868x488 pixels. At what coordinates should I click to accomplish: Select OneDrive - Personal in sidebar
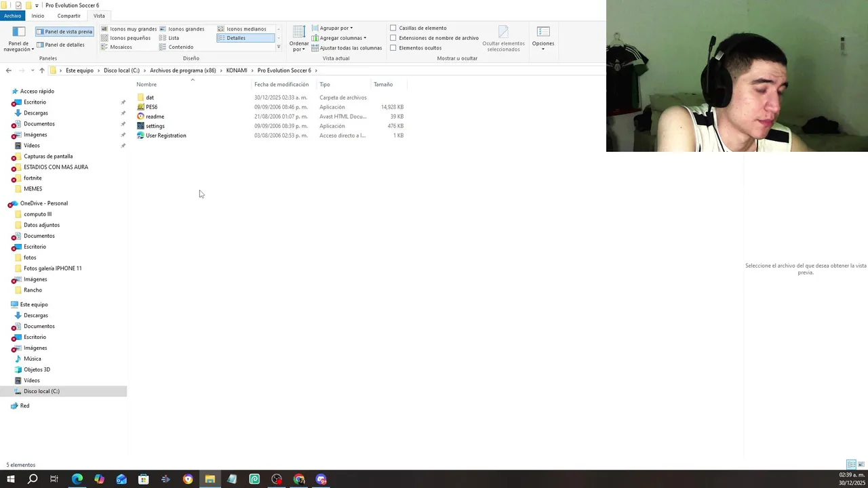43,203
